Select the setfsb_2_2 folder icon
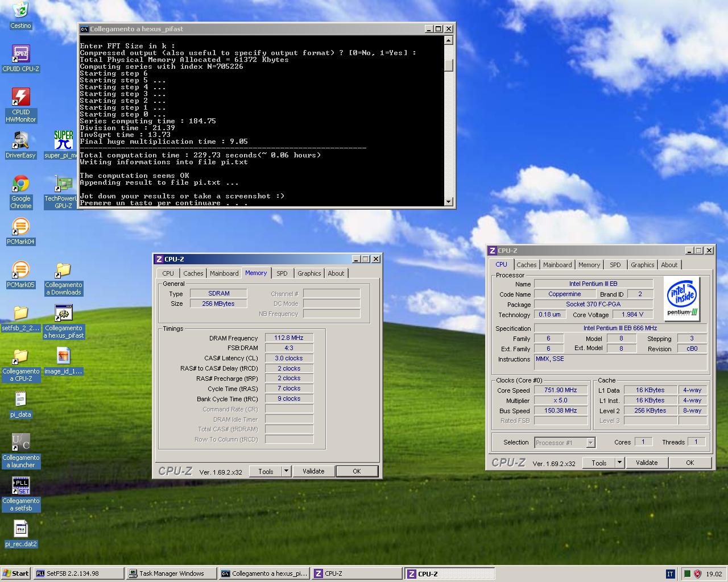Image resolution: width=728 pixels, height=582 pixels. 20,318
